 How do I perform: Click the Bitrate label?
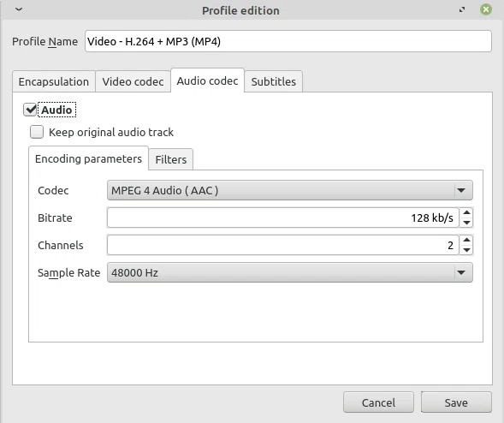[55, 217]
